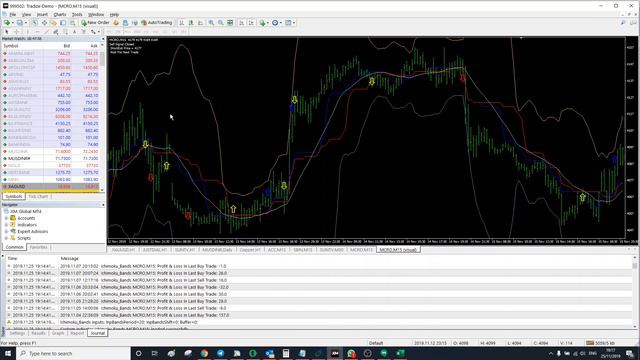Switch to the Tick Chart tab
This screenshot has width=640, height=360.
pos(38,196)
